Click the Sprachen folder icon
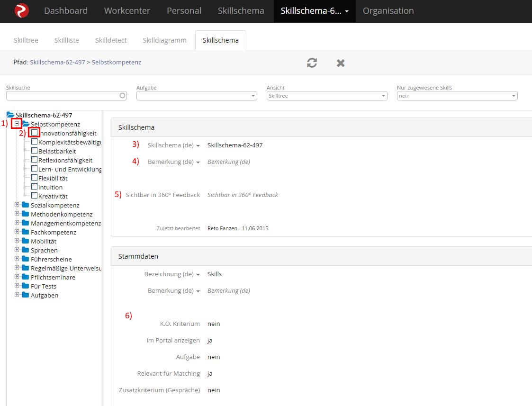Screen dimensions: 532x406 [26, 250]
